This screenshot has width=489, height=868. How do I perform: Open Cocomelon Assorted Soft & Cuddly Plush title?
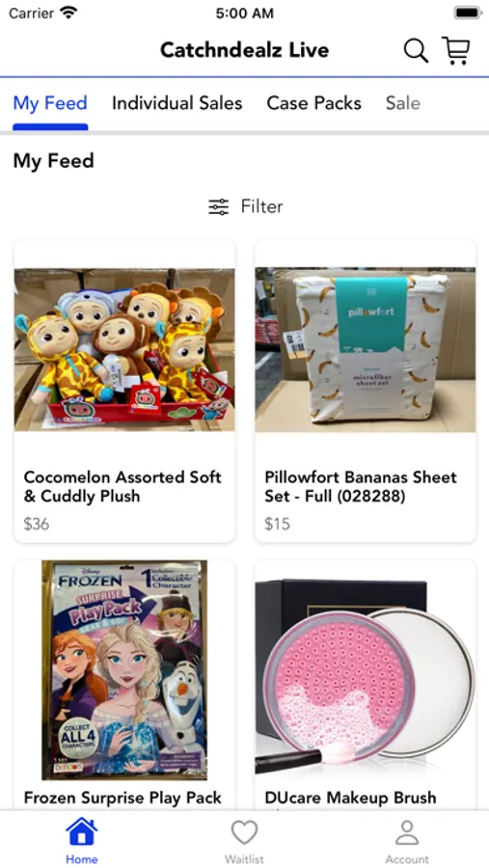(x=122, y=487)
